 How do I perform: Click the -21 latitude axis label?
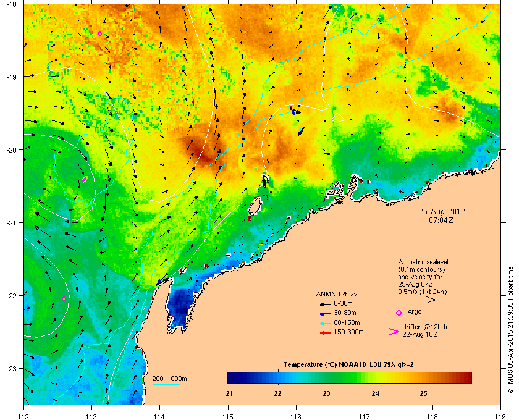[x=11, y=222]
